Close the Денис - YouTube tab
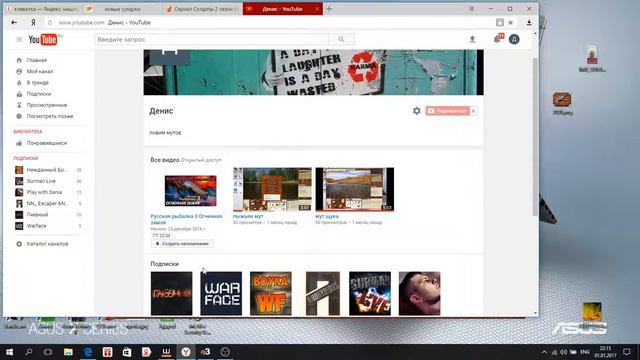The width and height of the screenshot is (640, 360). click(317, 9)
